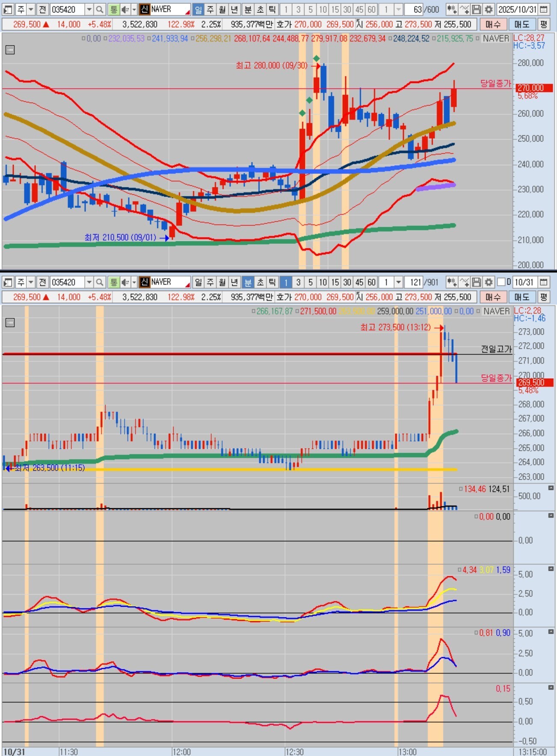Open stock code 035420 dropdown on minute chart

[89, 282]
